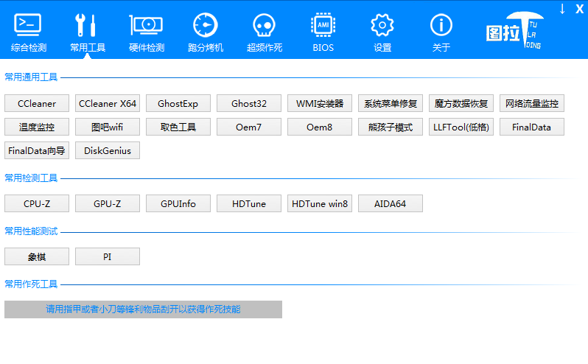Open the AIDA64 button

click(391, 203)
